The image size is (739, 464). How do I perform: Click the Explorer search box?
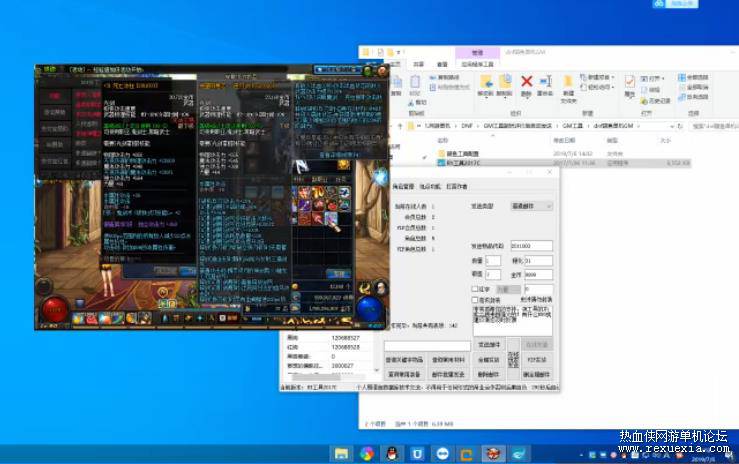pos(714,126)
